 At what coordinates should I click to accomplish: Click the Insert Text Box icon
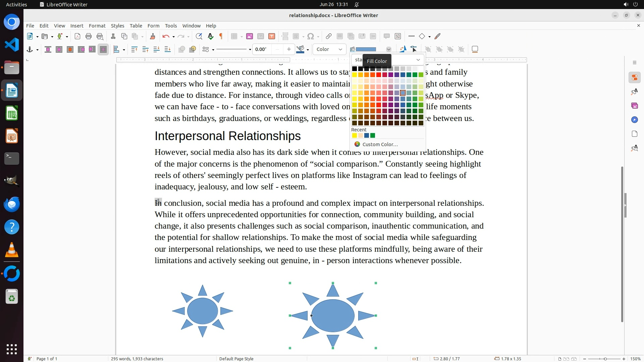[x=272, y=37]
